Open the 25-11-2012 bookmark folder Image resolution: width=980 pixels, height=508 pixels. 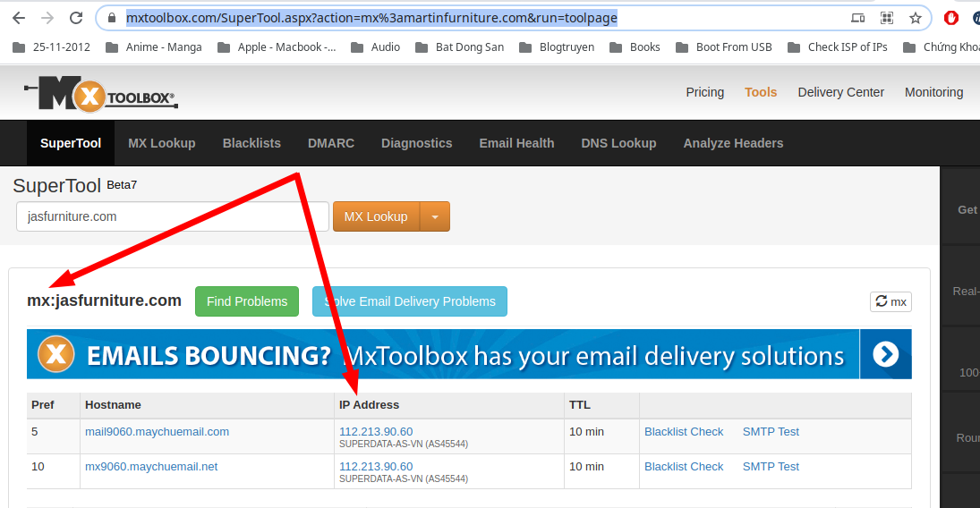[x=52, y=47]
